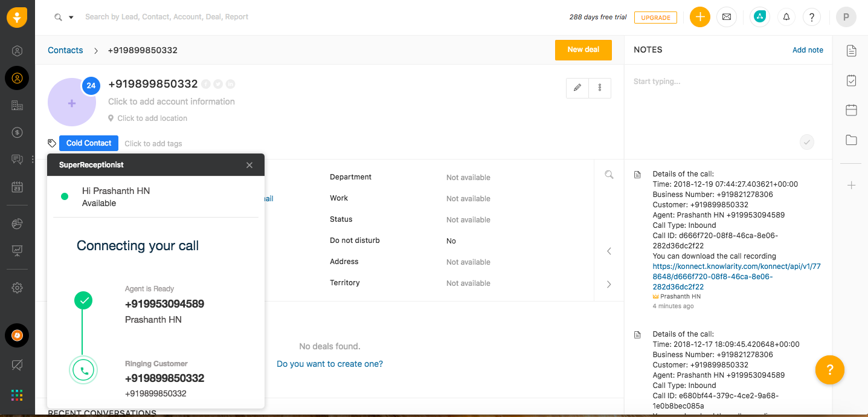Open colorful app switcher grid icon

click(17, 395)
